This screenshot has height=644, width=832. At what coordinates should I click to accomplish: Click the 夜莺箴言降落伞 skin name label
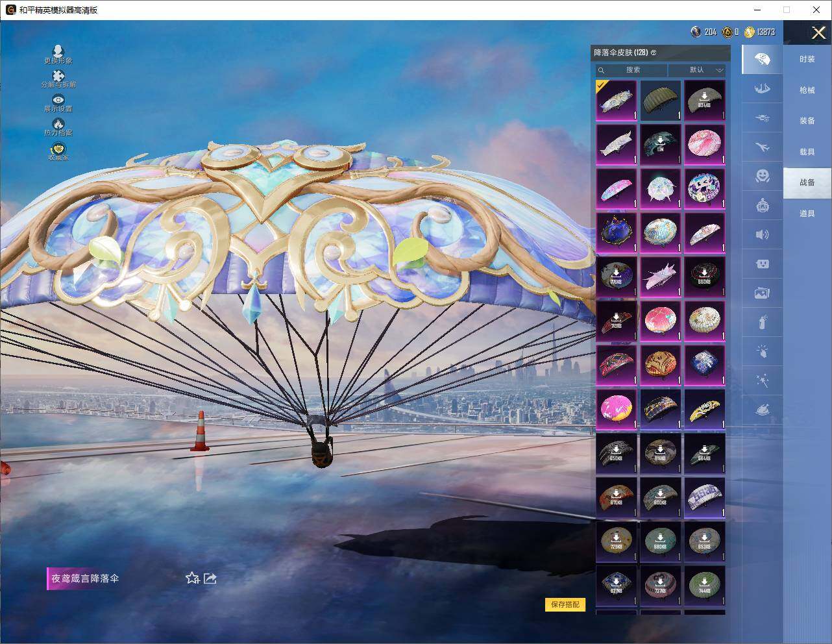(x=85, y=578)
